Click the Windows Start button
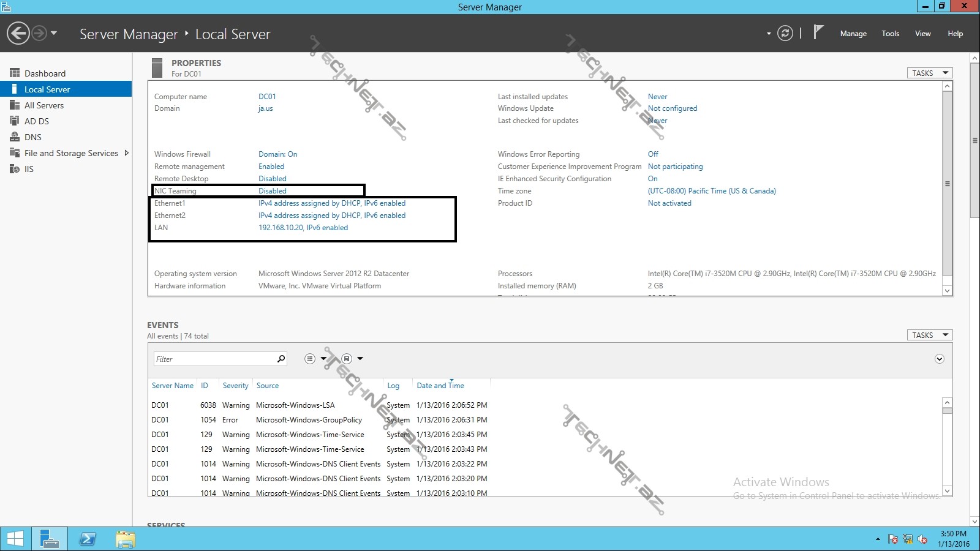The height and width of the screenshot is (551, 980). click(15, 539)
